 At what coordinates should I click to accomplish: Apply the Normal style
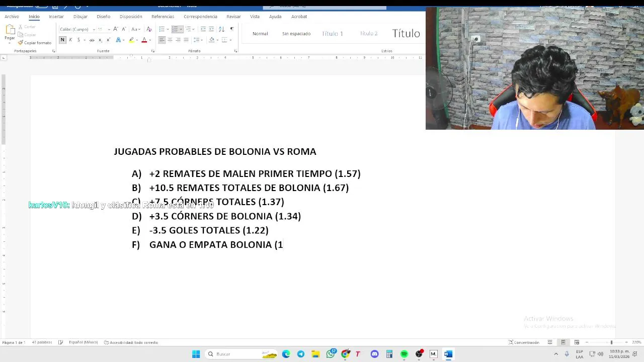tap(260, 34)
